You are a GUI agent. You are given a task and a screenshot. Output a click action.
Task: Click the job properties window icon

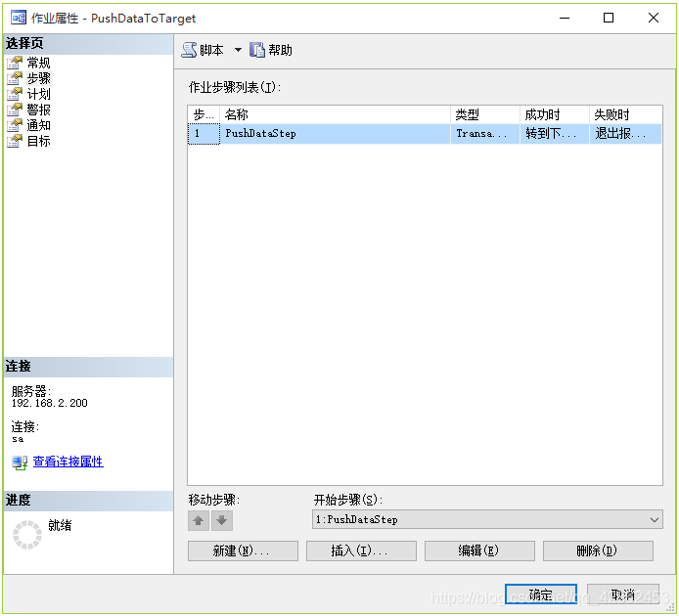click(x=19, y=18)
